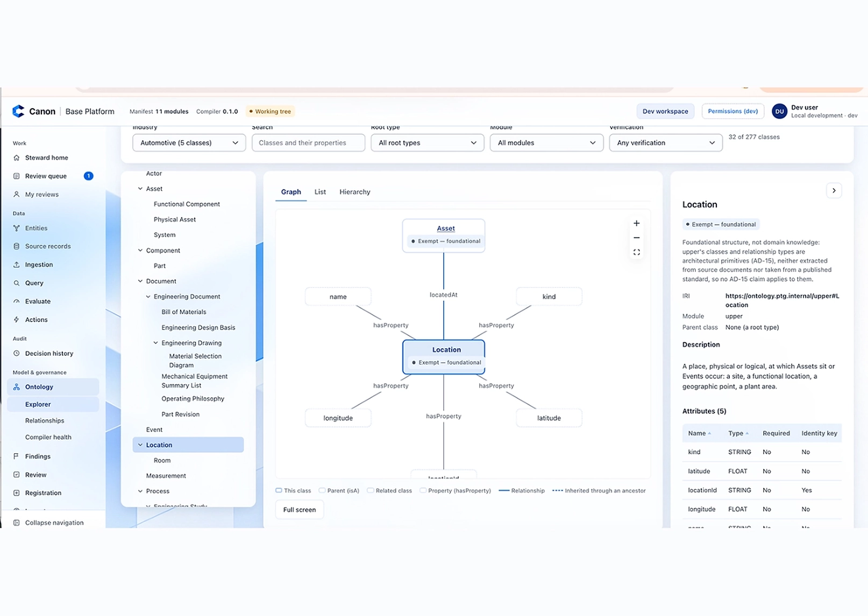Open Entities graph icon
This screenshot has width=868, height=616.
(x=17, y=228)
